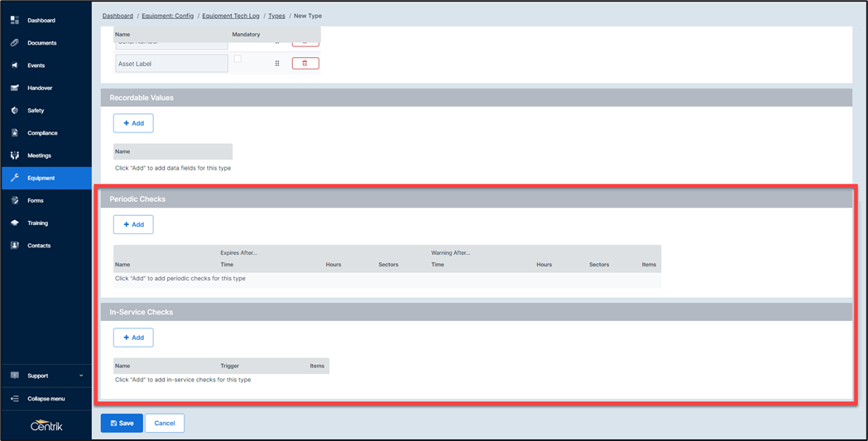Viewport: 868px width, 441px height.
Task: Click the drag handle beside Asset Label
Action: (x=277, y=63)
